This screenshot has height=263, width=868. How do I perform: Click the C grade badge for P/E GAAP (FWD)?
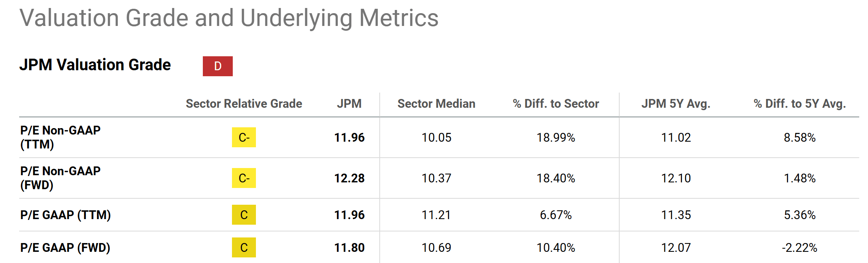244,247
